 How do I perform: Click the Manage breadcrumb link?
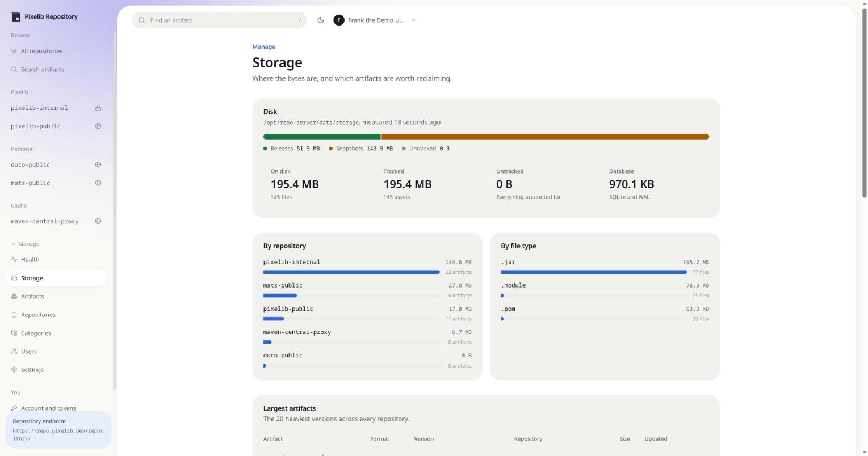(x=263, y=47)
